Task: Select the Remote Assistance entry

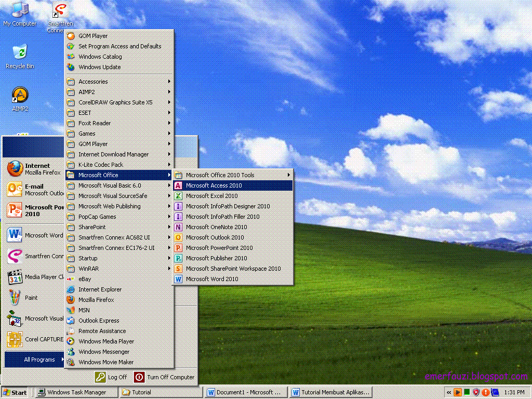Action: click(x=119, y=331)
